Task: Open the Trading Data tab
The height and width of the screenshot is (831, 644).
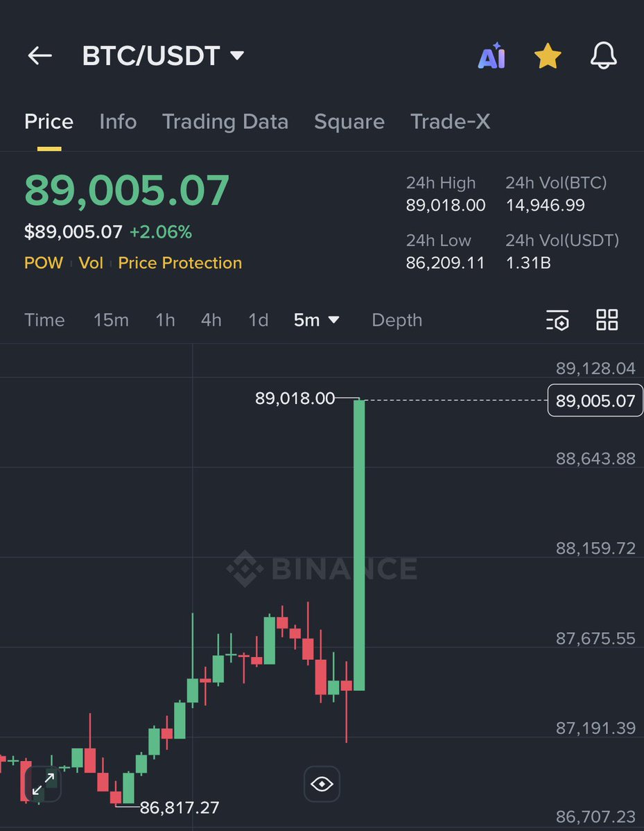Action: 225,122
